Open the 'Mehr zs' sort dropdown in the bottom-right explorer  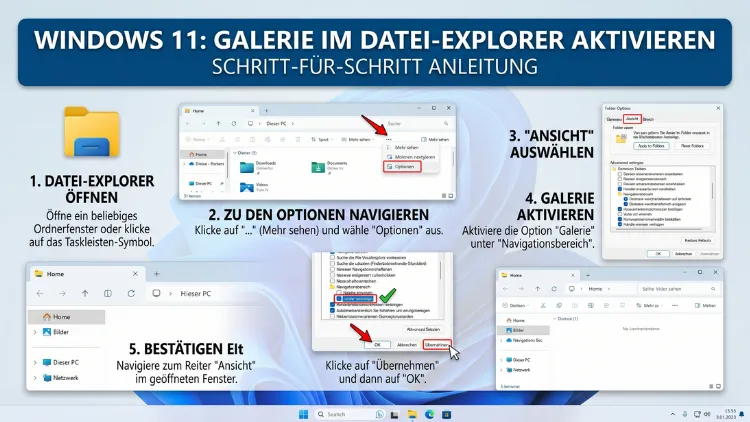coord(649,305)
